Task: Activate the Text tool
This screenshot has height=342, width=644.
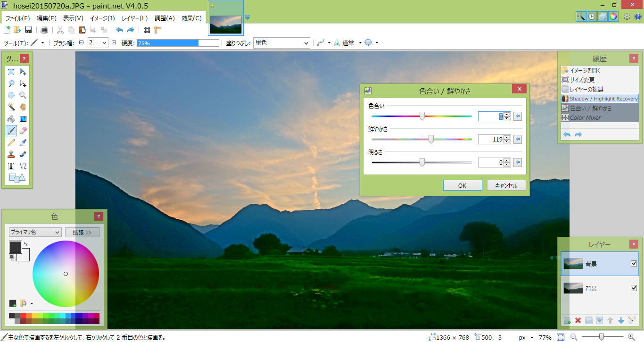Action: pos(11,166)
